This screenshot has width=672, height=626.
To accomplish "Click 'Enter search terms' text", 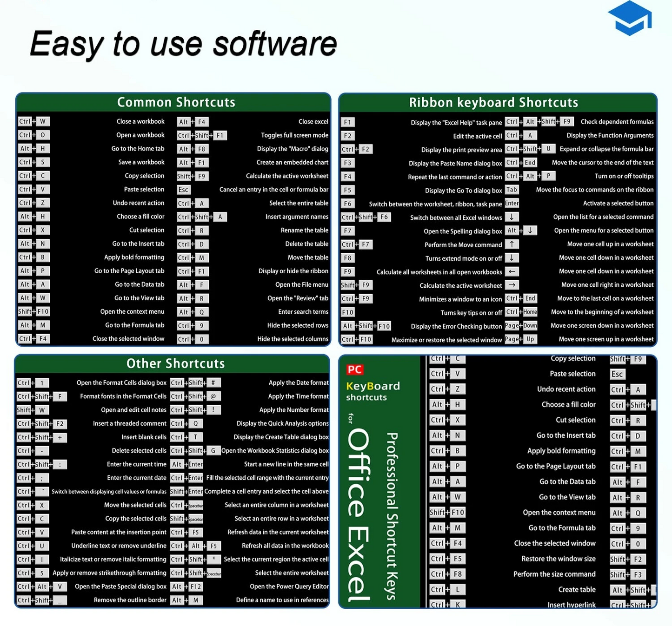I will pos(303,312).
